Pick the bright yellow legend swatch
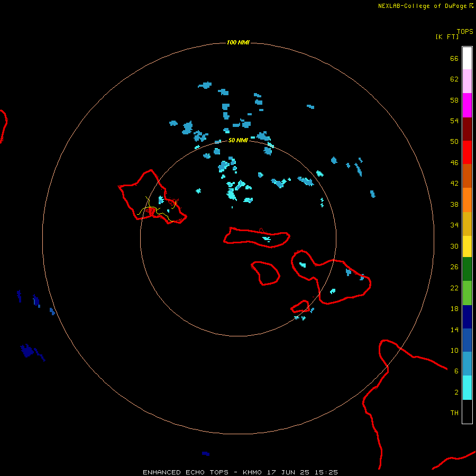Viewport: 476px width, 476px height. [x=467, y=246]
